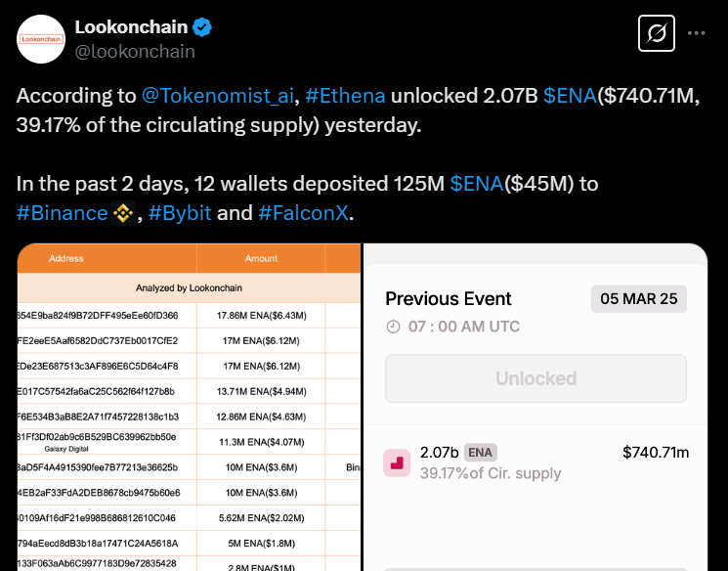Click the pink ENA token icon
The height and width of the screenshot is (571, 728).
click(x=396, y=462)
